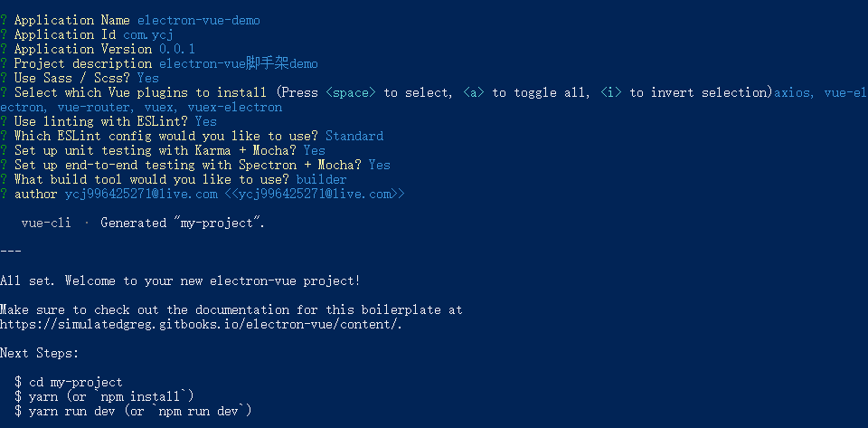Viewport: 868px width, 428px height.
Task: Click the electron-vue-demo application name
Action: point(199,21)
